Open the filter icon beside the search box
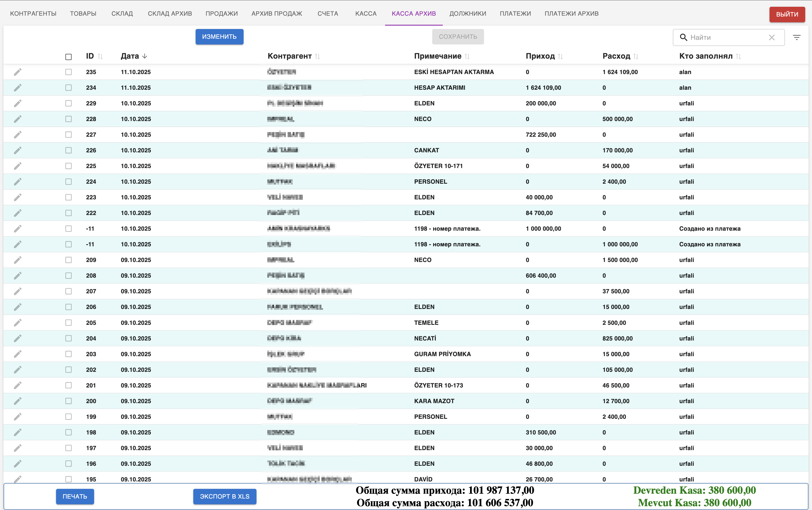The width and height of the screenshot is (812, 510). pyautogui.click(x=797, y=37)
